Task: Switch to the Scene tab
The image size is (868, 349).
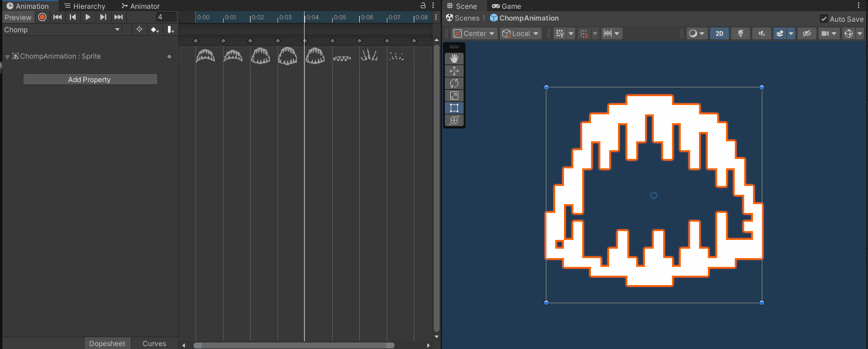Action: click(462, 6)
